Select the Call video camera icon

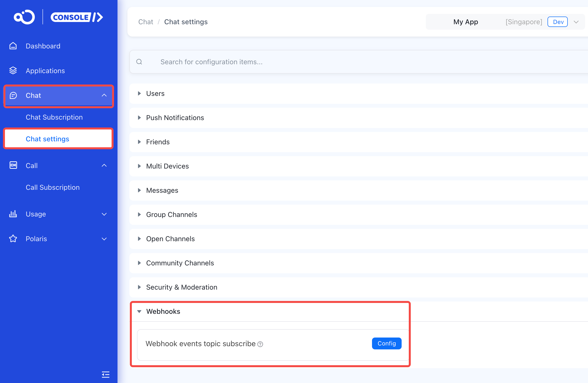coord(13,165)
